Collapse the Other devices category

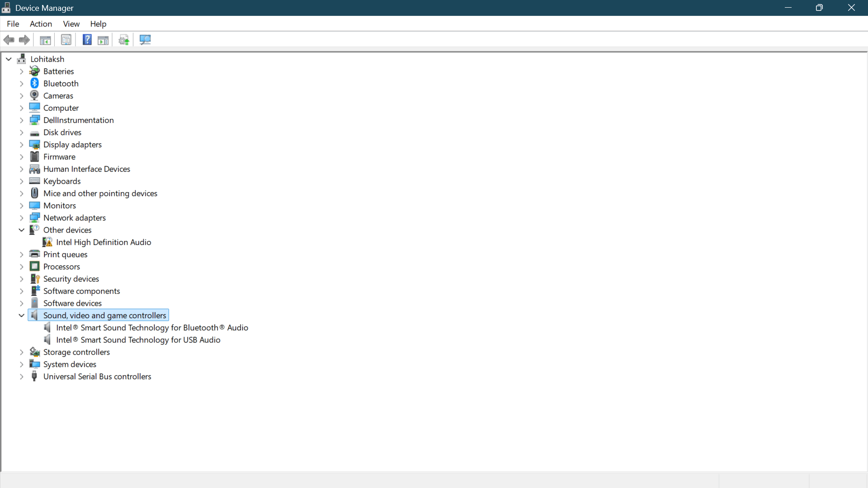pyautogui.click(x=21, y=230)
